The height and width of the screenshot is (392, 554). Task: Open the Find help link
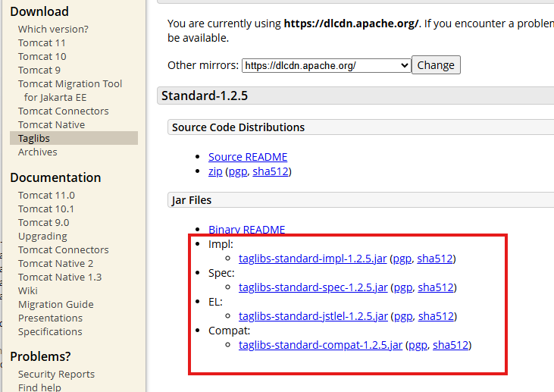39,387
